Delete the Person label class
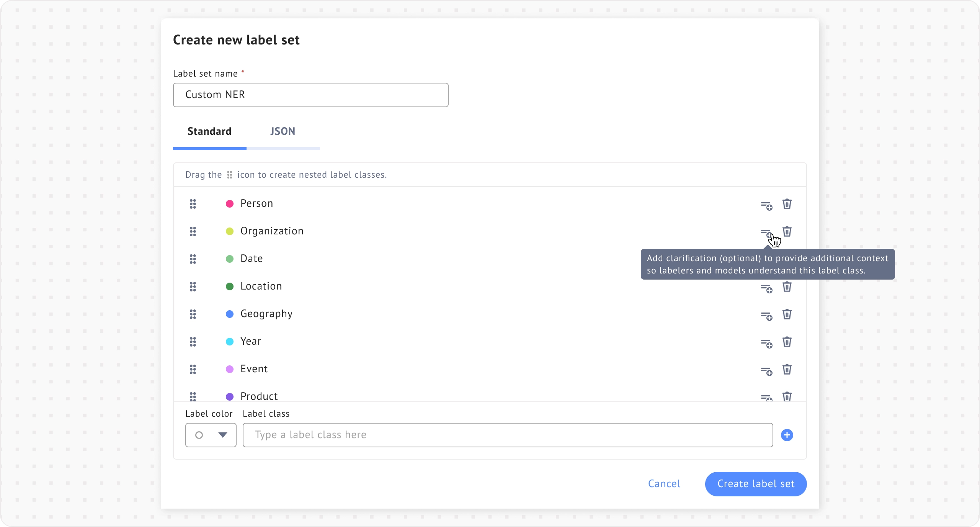 point(787,204)
